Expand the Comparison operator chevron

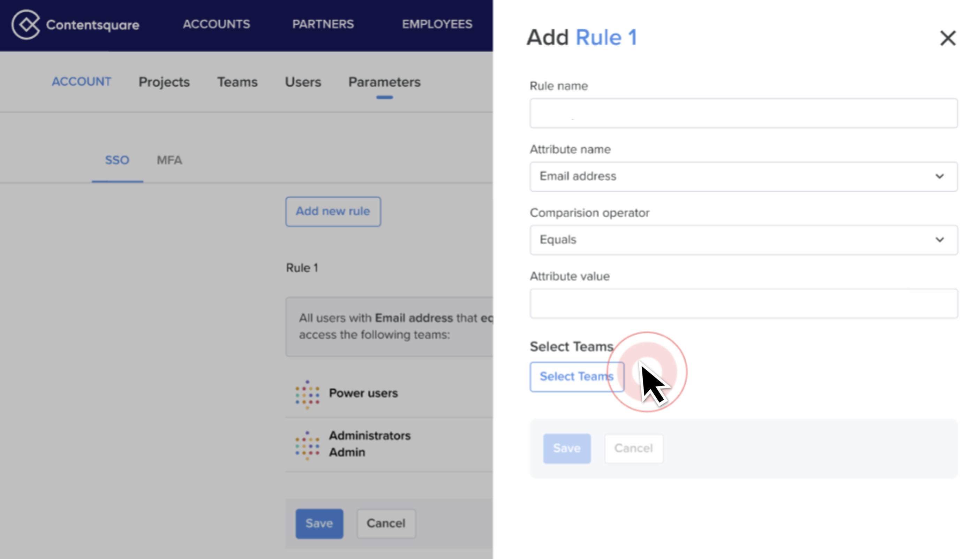pos(939,239)
